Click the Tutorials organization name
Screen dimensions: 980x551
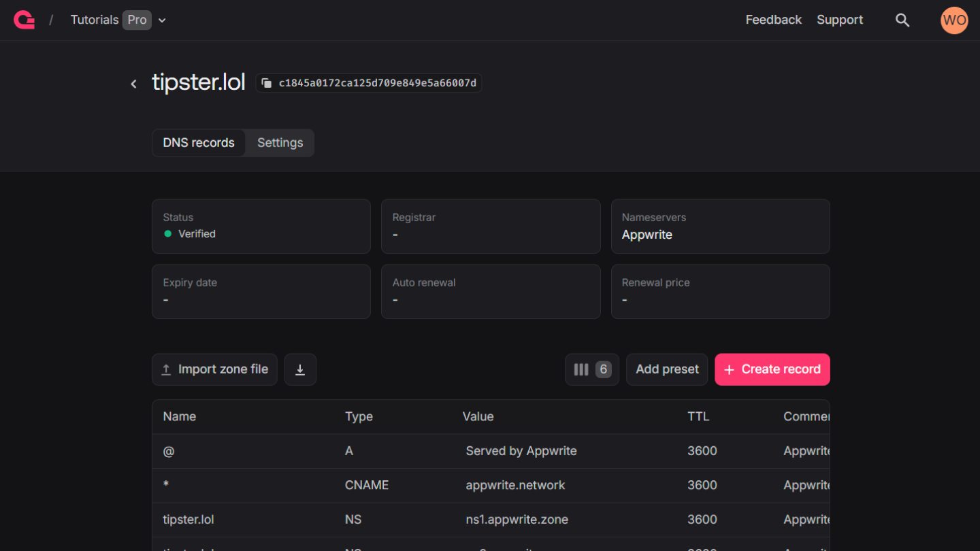click(x=95, y=20)
